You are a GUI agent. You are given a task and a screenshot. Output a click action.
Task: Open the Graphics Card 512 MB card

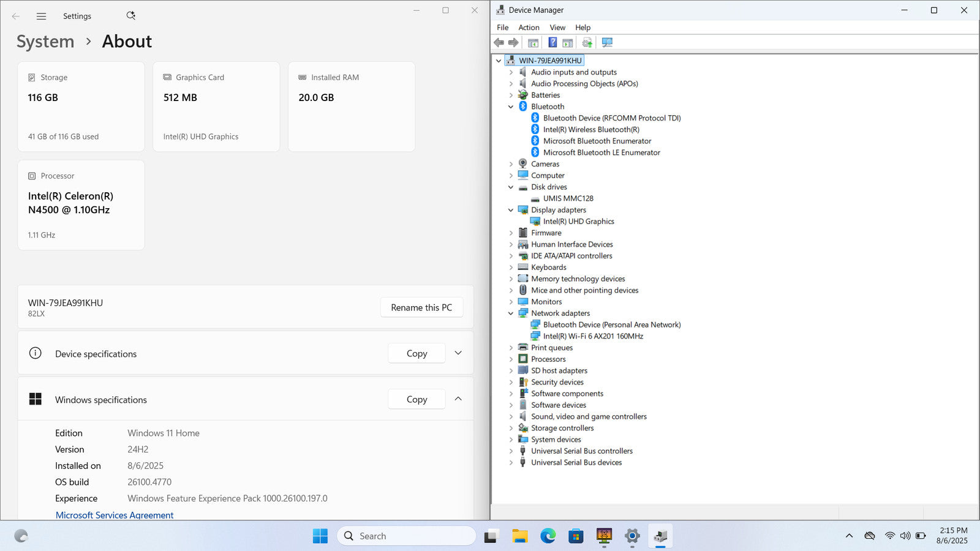(216, 107)
